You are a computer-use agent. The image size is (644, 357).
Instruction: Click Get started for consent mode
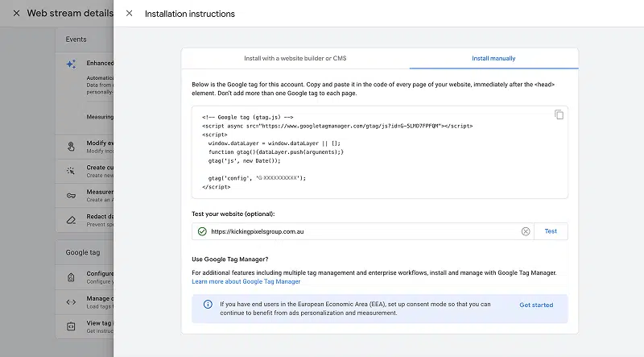[536, 305]
